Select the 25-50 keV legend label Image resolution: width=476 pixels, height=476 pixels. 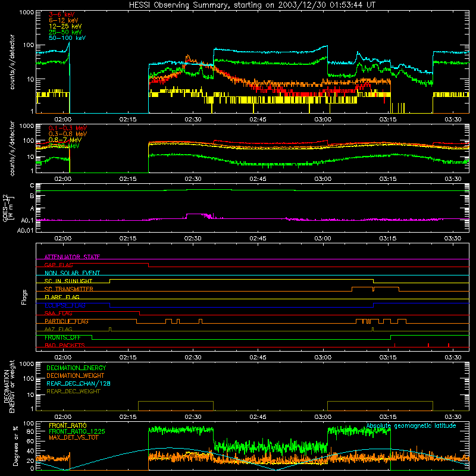(65, 32)
